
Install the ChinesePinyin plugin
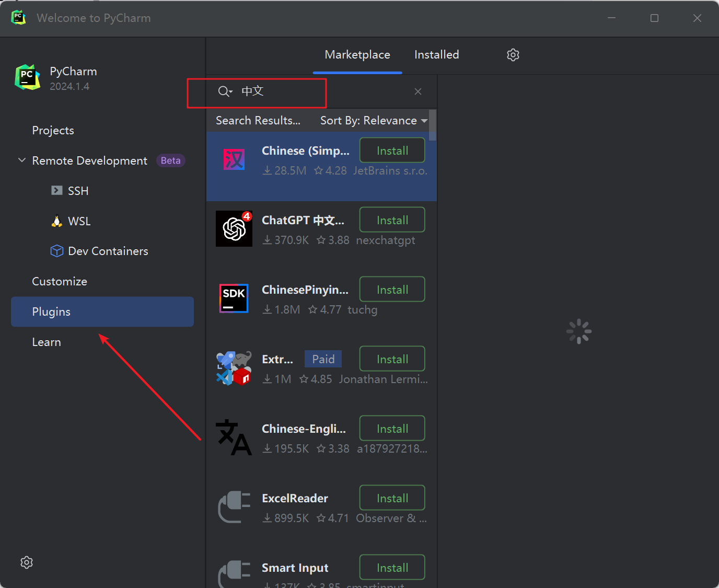[392, 290]
